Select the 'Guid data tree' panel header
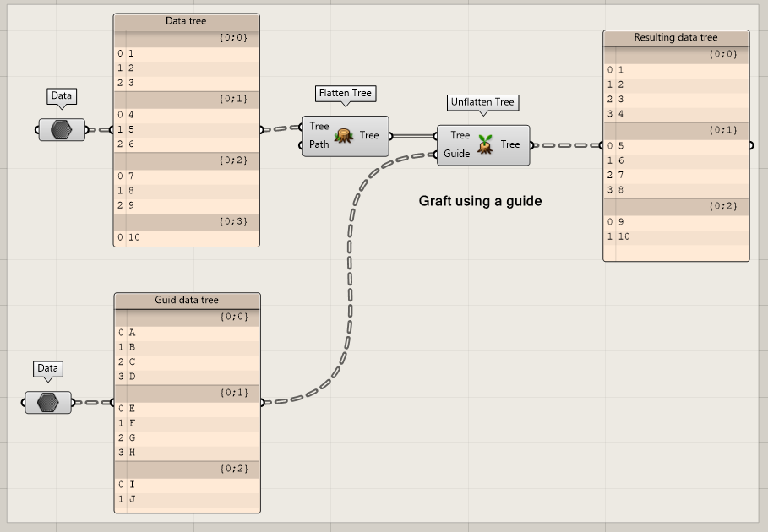This screenshot has width=768, height=532. pyautogui.click(x=186, y=301)
